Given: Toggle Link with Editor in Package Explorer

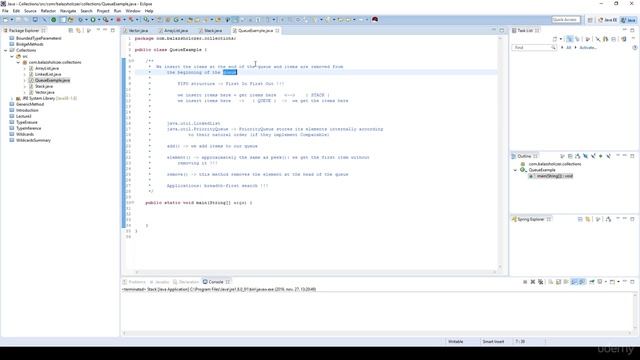Looking at the screenshot, I should [78, 30].
